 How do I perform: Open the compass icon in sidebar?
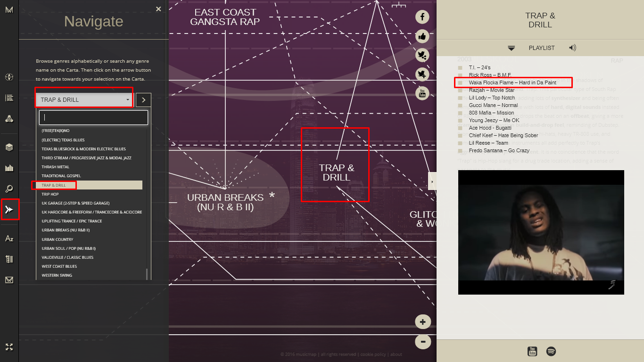pyautogui.click(x=9, y=77)
